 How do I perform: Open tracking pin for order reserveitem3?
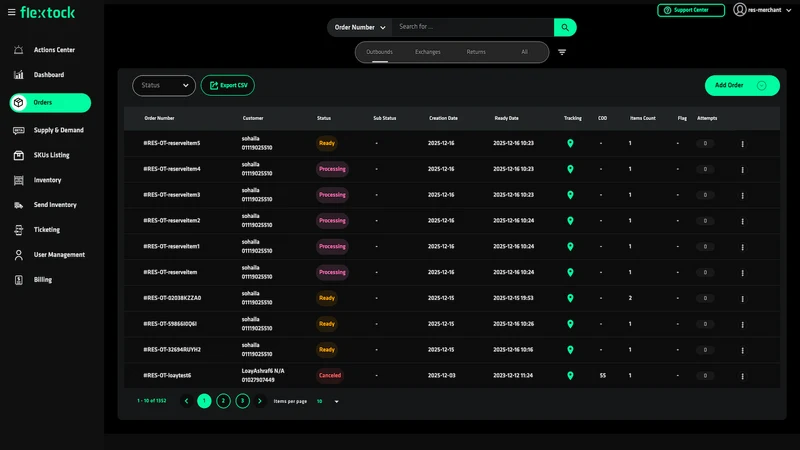click(x=570, y=195)
